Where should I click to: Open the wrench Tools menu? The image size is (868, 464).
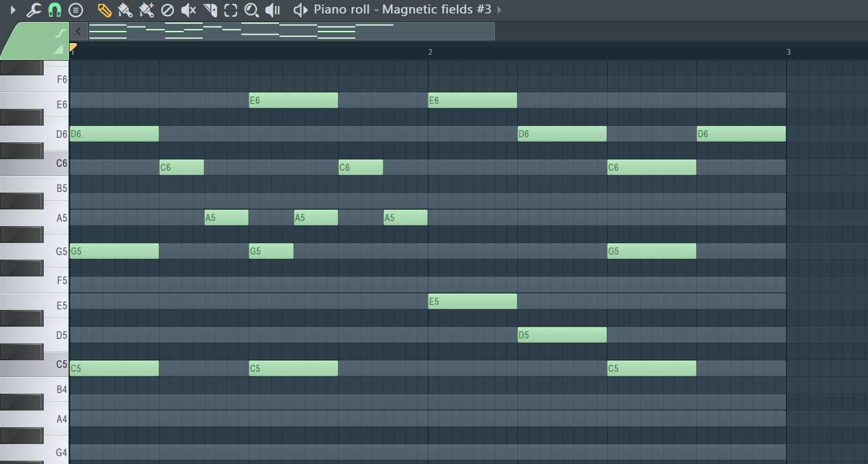34,10
